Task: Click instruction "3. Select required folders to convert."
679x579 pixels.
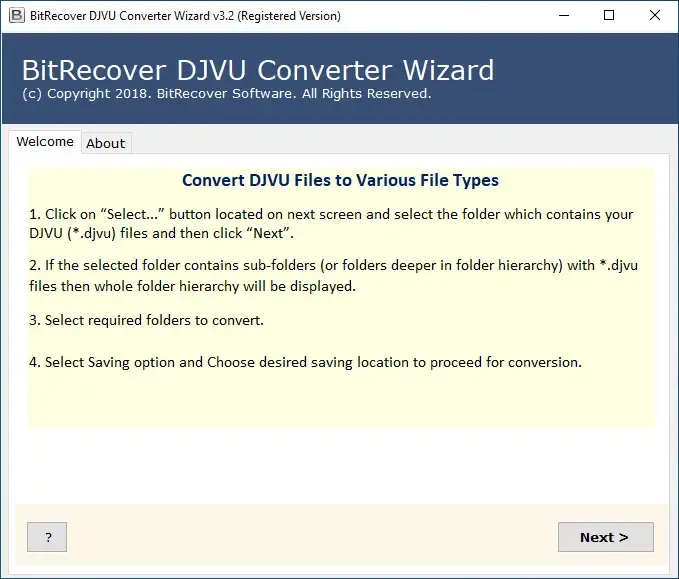Action: point(146,320)
